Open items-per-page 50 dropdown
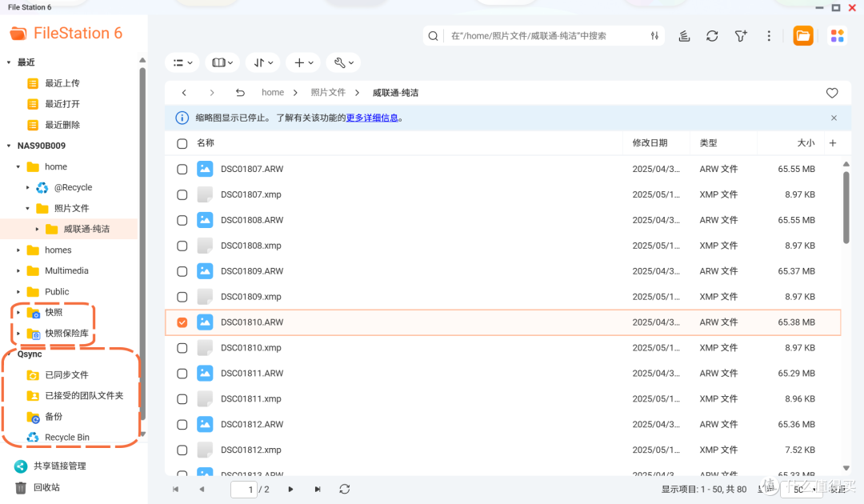The height and width of the screenshot is (504, 864). (x=801, y=489)
